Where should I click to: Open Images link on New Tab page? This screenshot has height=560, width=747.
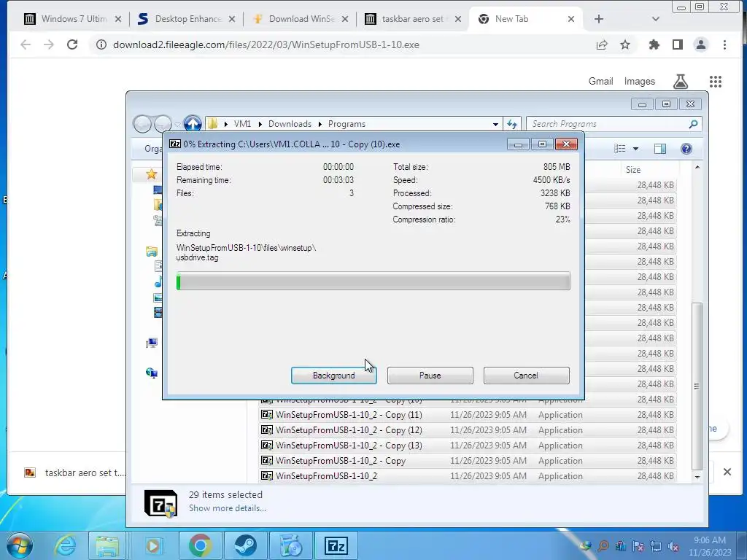point(639,82)
